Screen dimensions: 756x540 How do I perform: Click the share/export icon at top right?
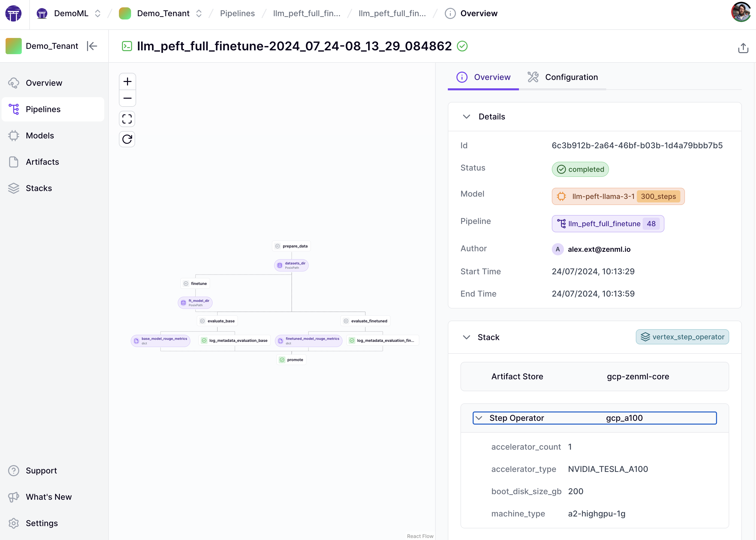[x=743, y=48]
